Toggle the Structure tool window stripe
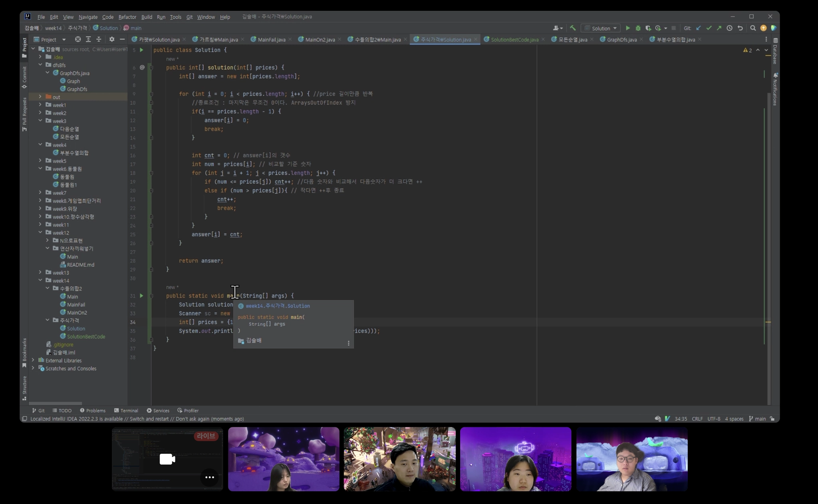The height and width of the screenshot is (504, 818). click(24, 388)
